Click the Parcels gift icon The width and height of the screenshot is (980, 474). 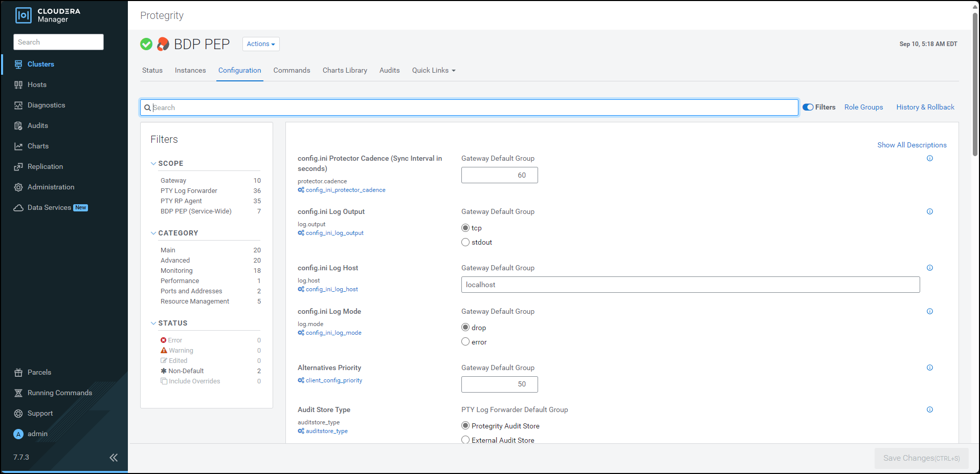pyautogui.click(x=18, y=373)
